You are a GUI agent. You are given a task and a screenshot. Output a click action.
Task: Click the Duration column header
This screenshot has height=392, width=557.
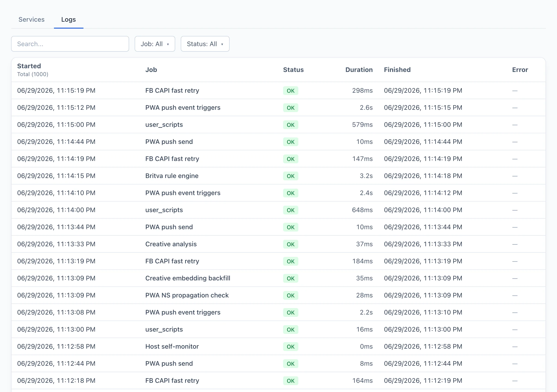click(359, 70)
